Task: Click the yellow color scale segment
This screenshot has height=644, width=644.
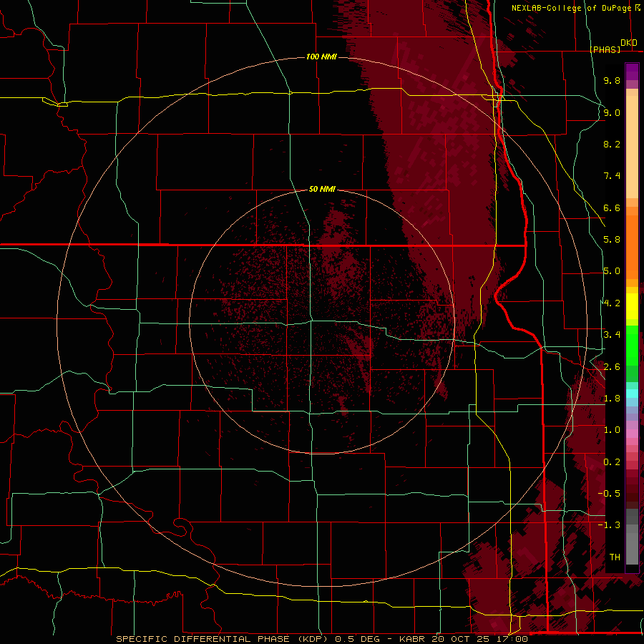Action: click(x=632, y=306)
